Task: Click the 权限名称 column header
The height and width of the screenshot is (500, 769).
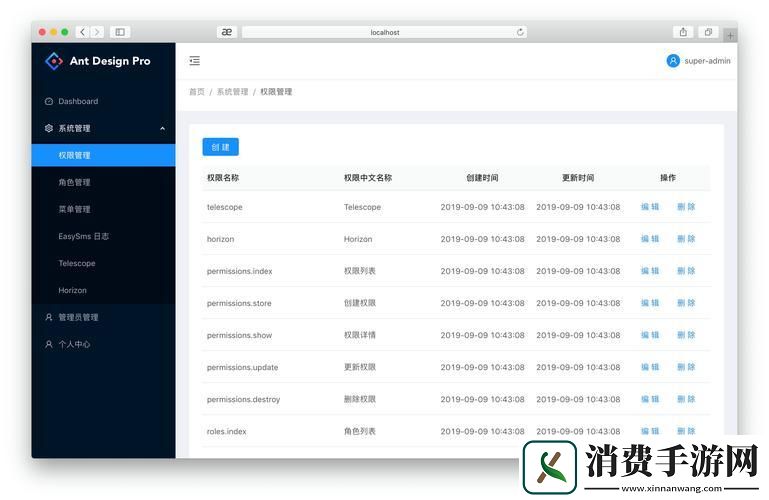Action: coord(223,178)
